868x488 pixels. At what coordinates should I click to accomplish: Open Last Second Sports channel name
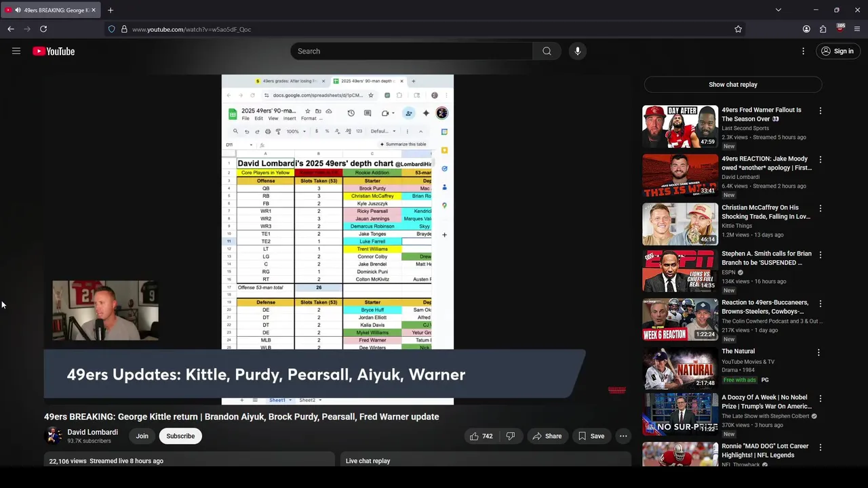pos(745,128)
